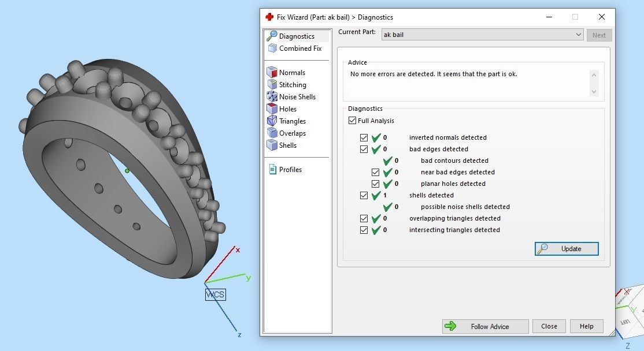The height and width of the screenshot is (351, 644).
Task: Toggle the intersecting triangles detected checkbox
Action: [364, 230]
